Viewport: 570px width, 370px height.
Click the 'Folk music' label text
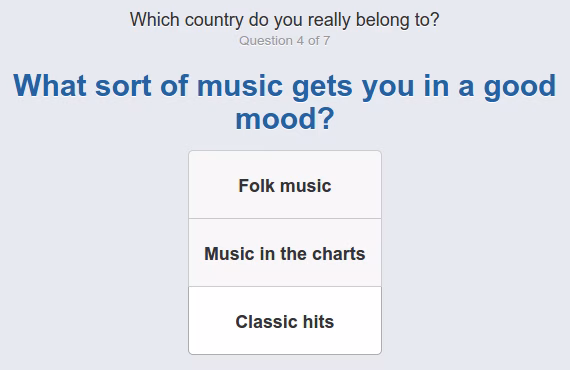285,186
